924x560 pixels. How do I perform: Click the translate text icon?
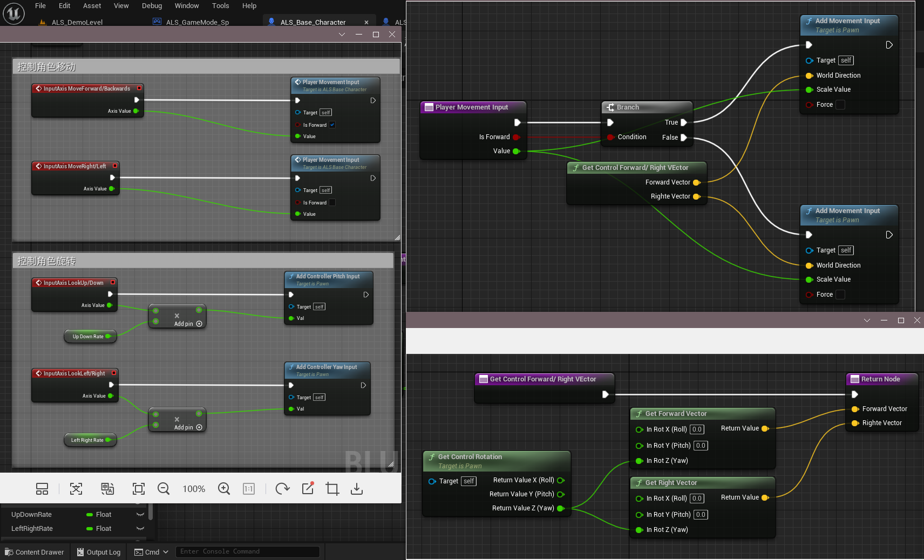click(107, 489)
